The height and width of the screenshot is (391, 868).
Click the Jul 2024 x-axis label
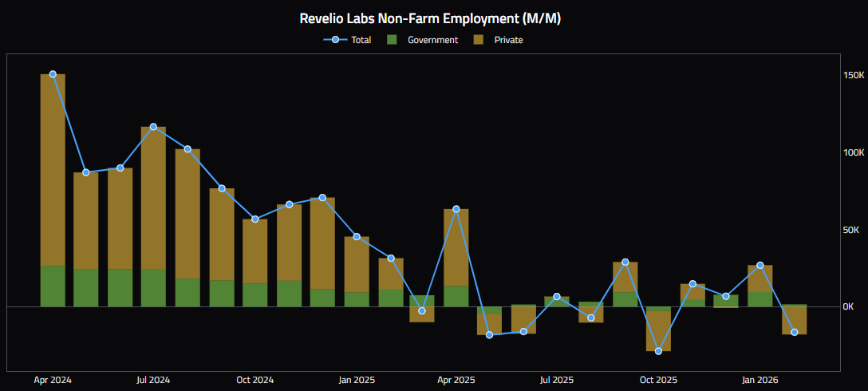153,380
